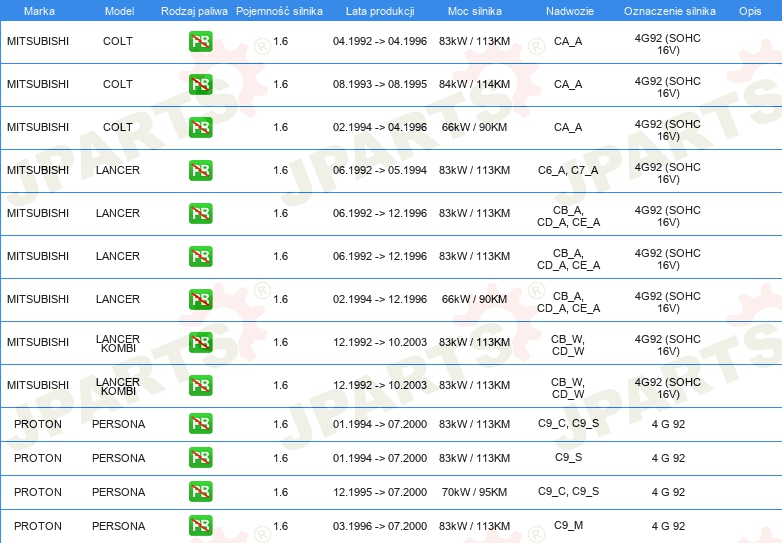This screenshot has height=543, width=782.
Task: Click fuel icon in COLT 02.1994 row
Action: click(200, 127)
